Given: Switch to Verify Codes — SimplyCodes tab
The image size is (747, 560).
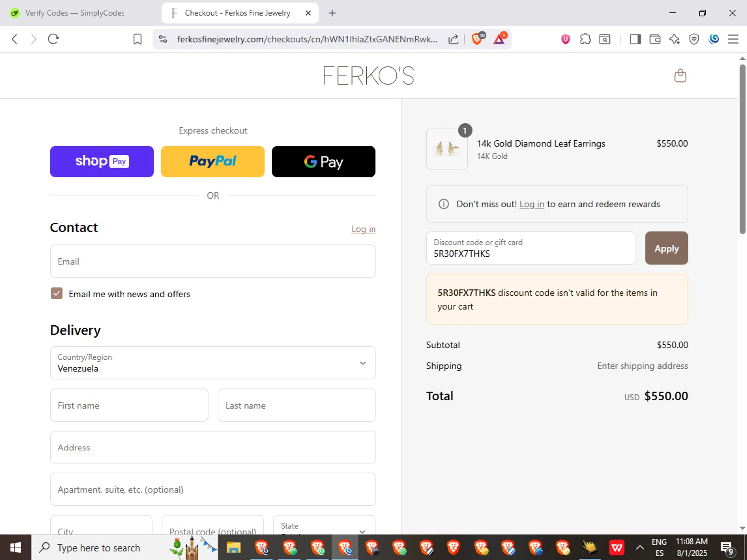Looking at the screenshot, I should tap(75, 13).
